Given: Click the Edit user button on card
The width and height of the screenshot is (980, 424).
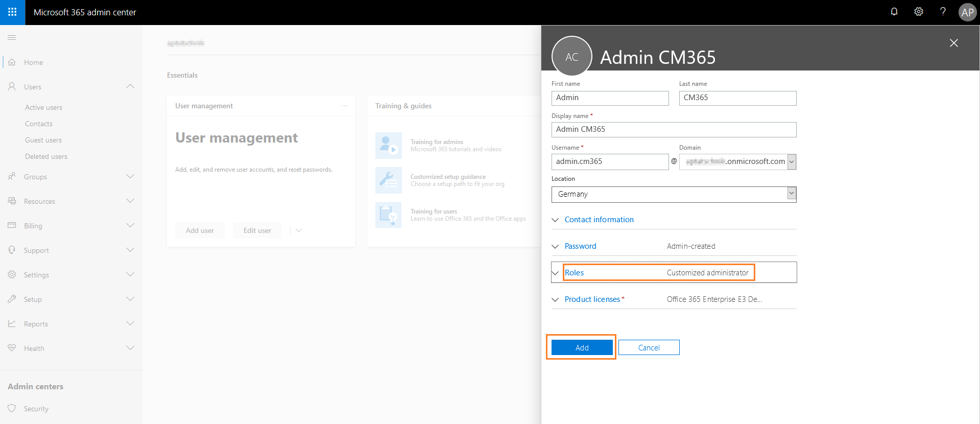Looking at the screenshot, I should [x=257, y=230].
